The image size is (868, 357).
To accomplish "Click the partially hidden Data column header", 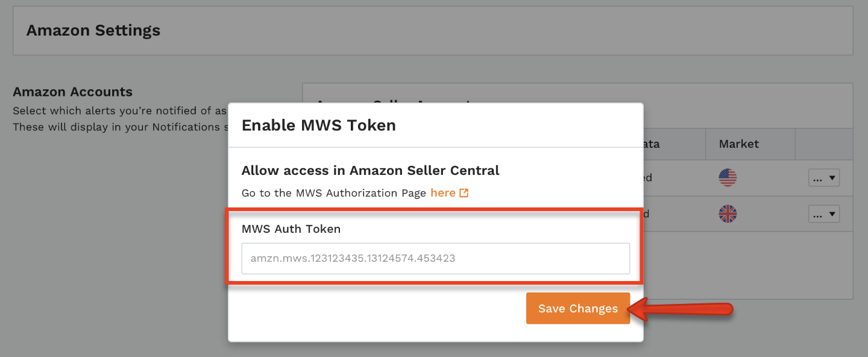I will pos(652,144).
